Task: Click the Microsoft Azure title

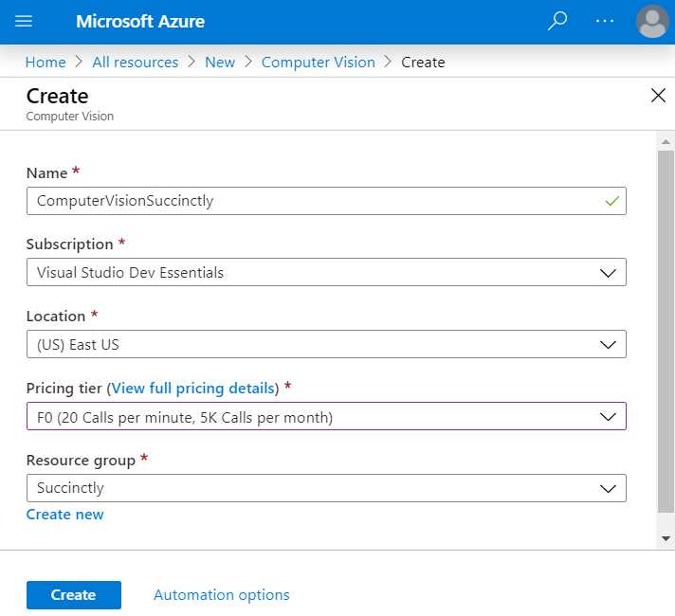Action: 140,21
